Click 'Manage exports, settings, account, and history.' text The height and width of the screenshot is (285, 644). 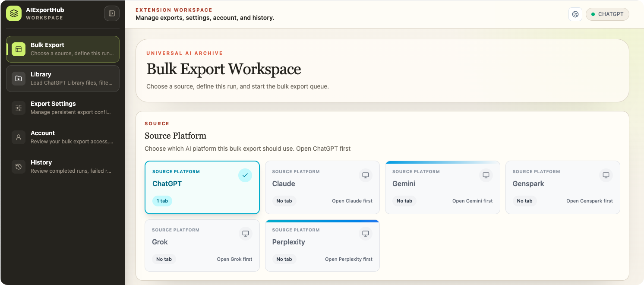pos(205,18)
